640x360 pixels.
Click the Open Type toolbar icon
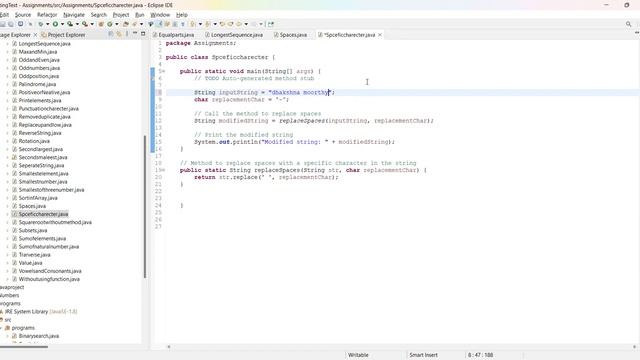click(126, 24)
